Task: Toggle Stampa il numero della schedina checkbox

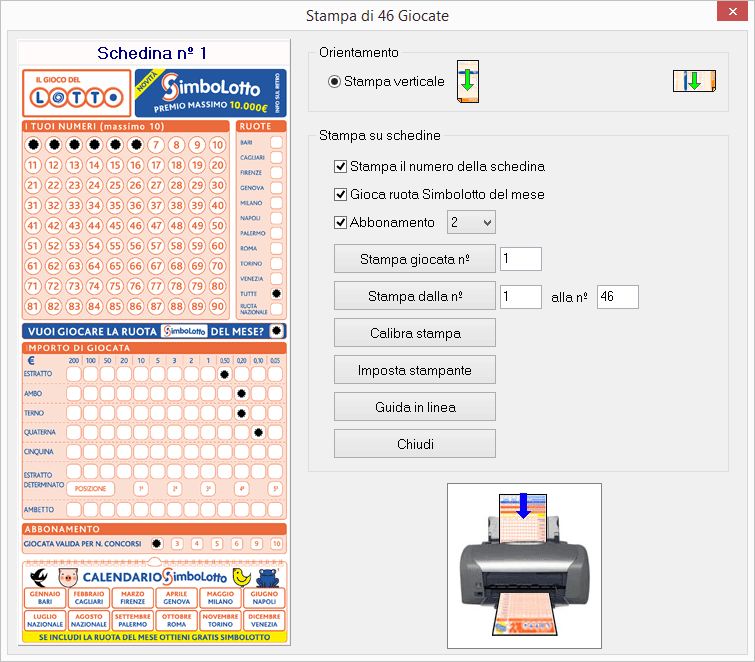Action: pos(340,167)
